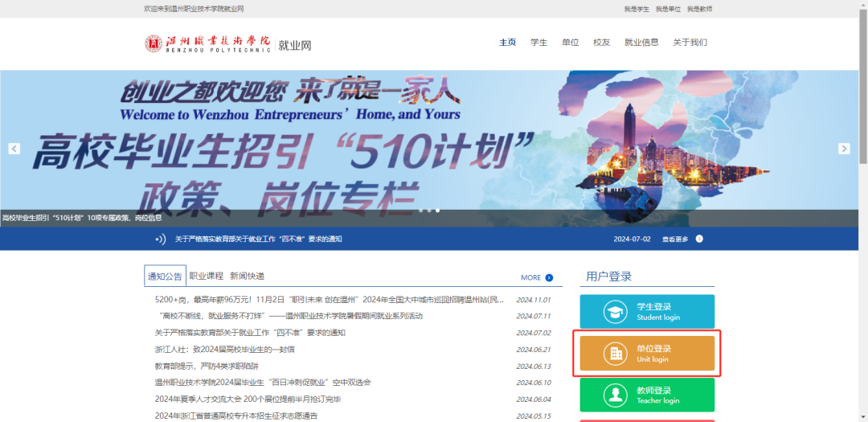
Task: Click the Wenzhou Polytechnic logo
Action: pos(209,43)
